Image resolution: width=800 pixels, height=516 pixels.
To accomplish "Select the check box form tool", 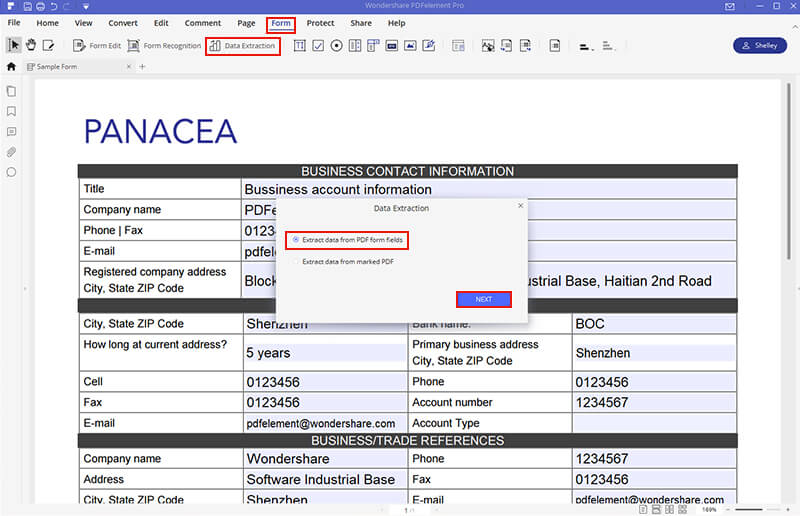I will tap(318, 46).
